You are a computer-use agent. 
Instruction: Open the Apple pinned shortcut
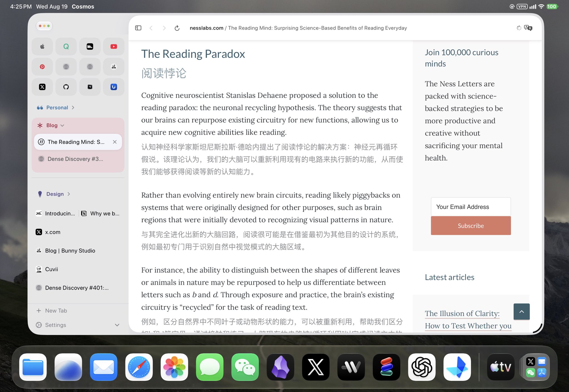pos(42,46)
